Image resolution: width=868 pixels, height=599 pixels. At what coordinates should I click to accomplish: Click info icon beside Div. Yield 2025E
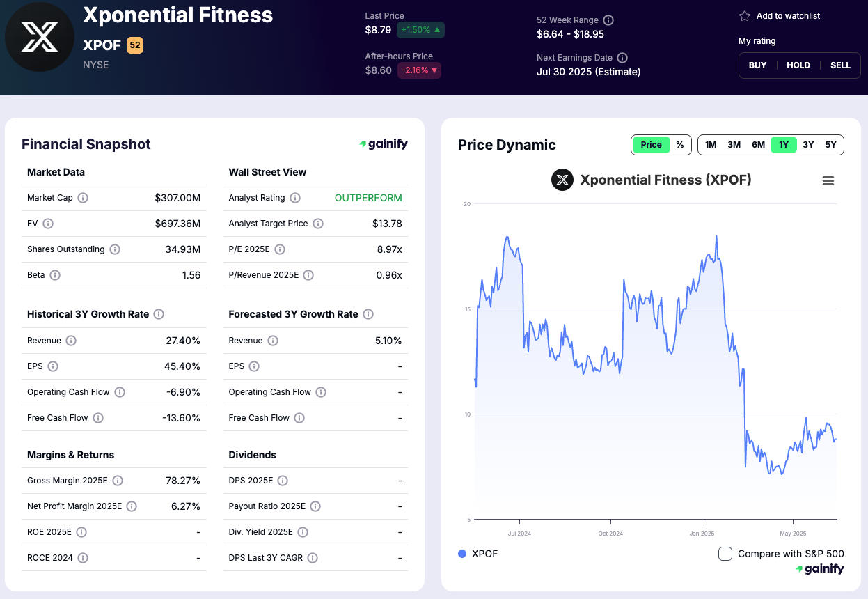pyautogui.click(x=303, y=532)
